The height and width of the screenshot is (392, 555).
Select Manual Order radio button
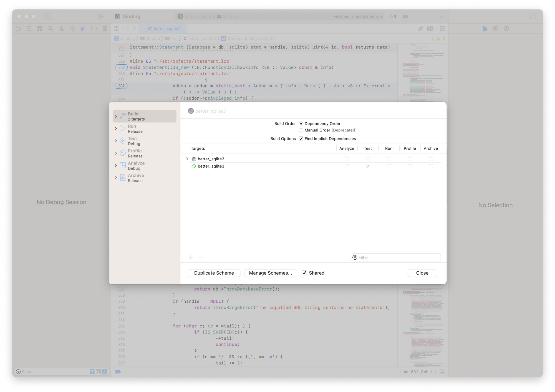[x=301, y=130]
